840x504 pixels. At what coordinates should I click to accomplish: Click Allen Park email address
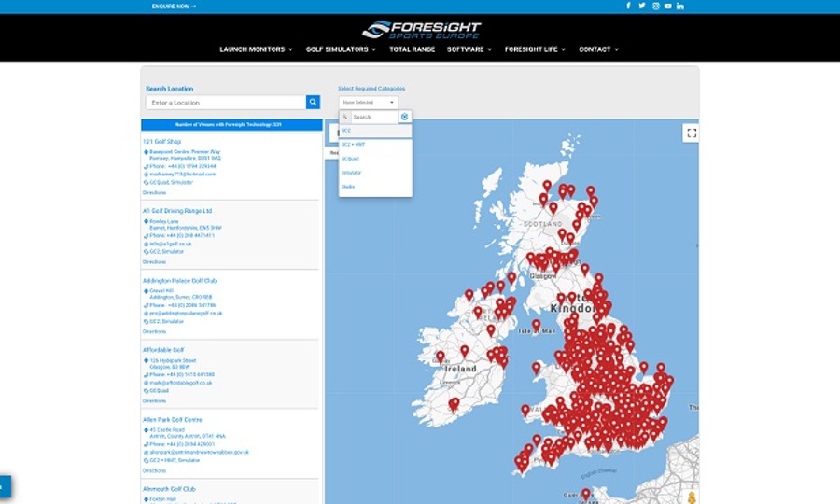(x=200, y=453)
